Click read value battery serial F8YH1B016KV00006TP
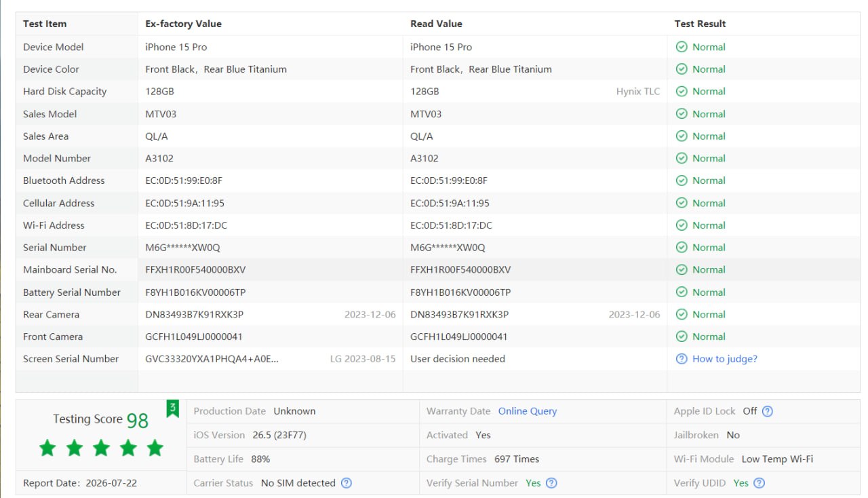Image resolution: width=868 pixels, height=498 pixels. click(x=460, y=292)
